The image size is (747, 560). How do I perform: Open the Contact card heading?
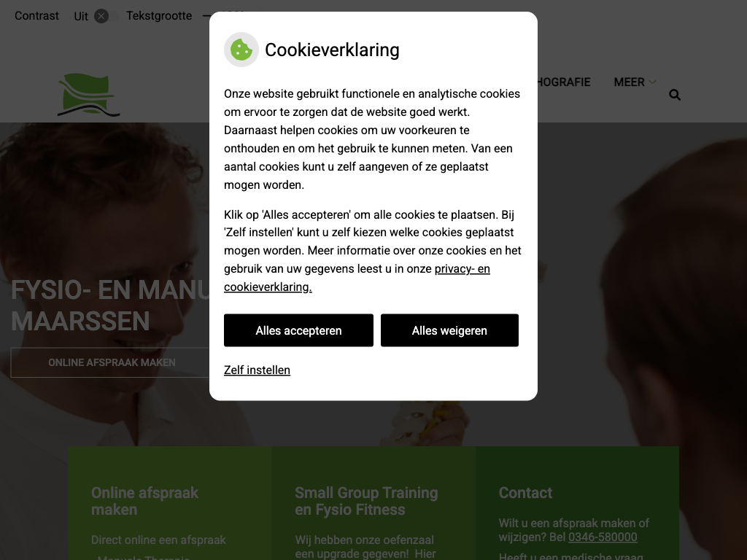(525, 492)
